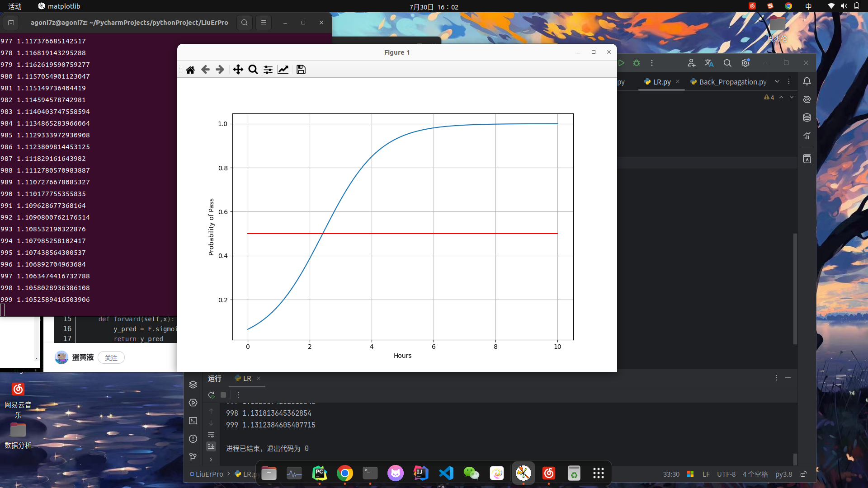Click the terminal search icon

tap(245, 23)
